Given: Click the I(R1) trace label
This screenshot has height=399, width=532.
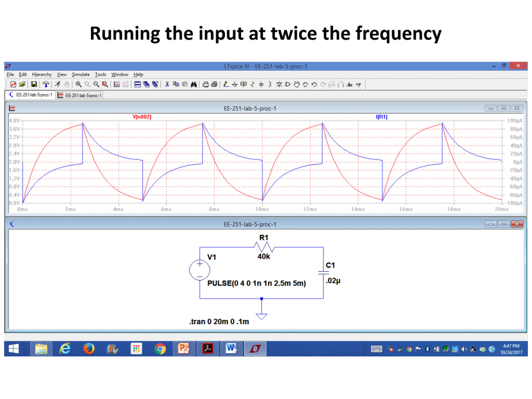Looking at the screenshot, I should click(382, 117).
